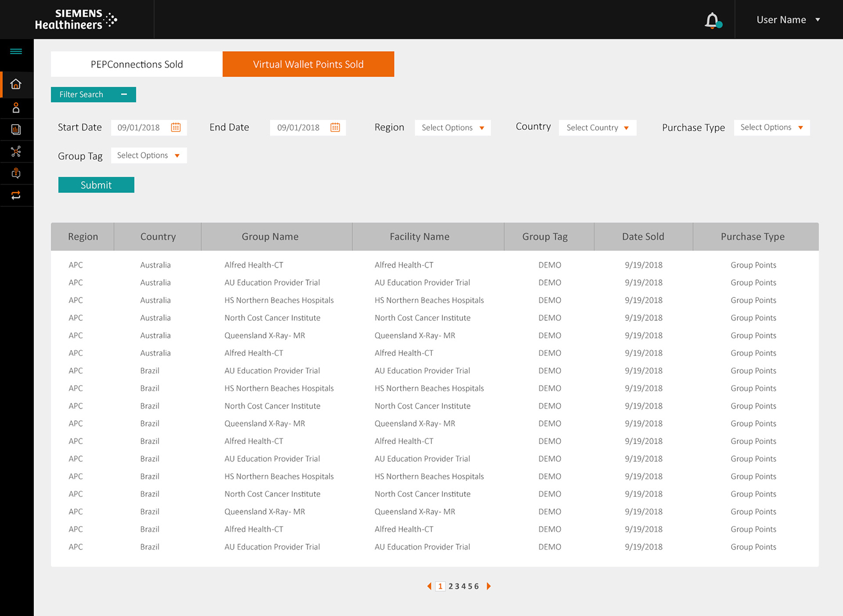
Task: Open the Select Country dropdown
Action: (597, 128)
